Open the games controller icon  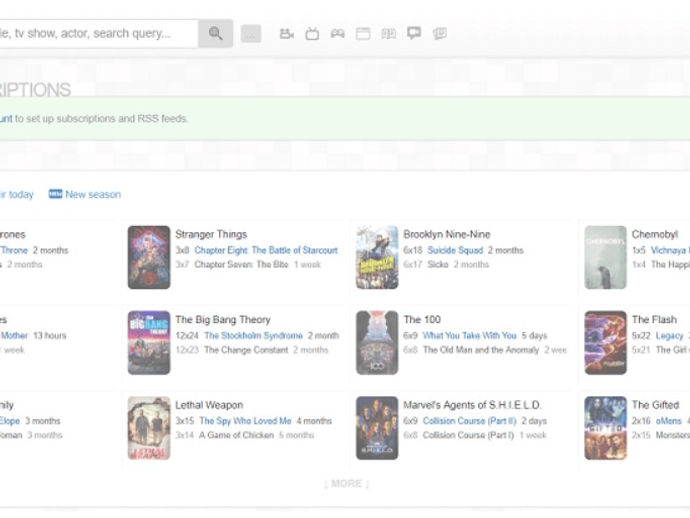point(338,33)
